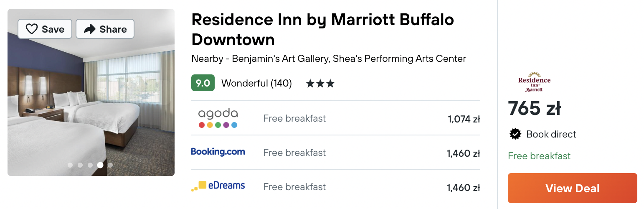Image resolution: width=644 pixels, height=209 pixels.
Task: Click the Agoda 1,074 zł price
Action: coord(464,119)
